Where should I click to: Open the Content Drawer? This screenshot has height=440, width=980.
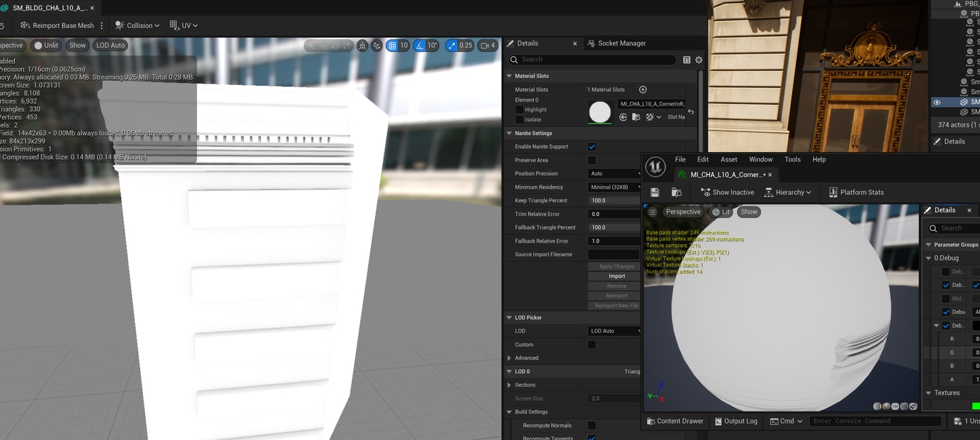[675, 421]
